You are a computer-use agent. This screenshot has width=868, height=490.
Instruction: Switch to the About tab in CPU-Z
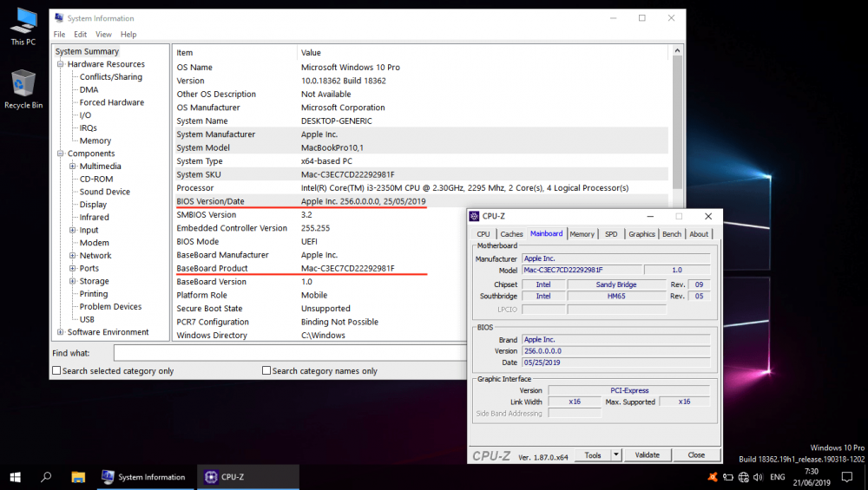click(699, 234)
